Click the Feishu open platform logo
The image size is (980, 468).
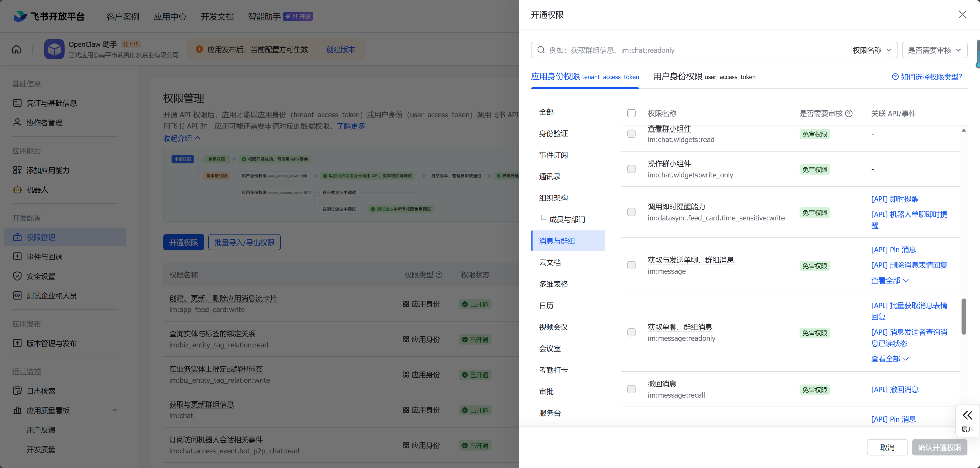pos(20,16)
